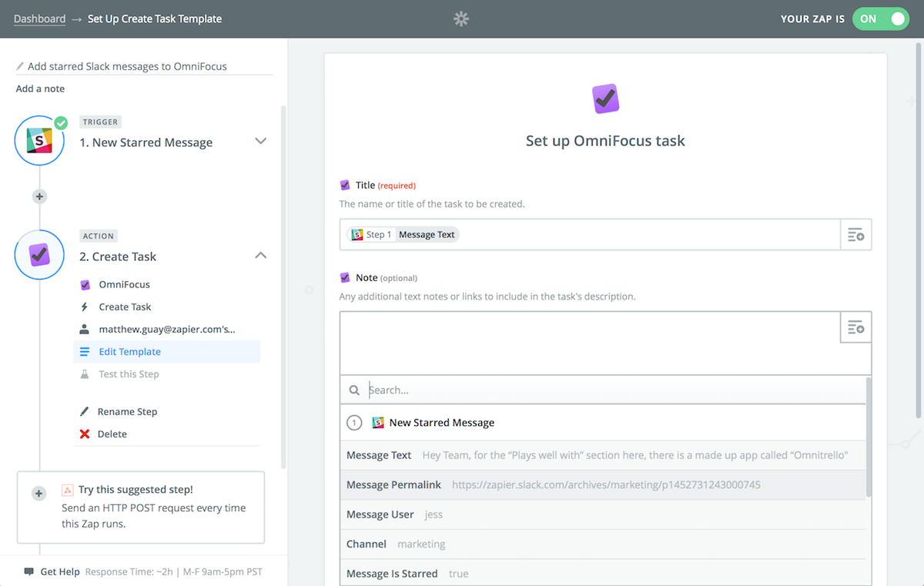The height and width of the screenshot is (586, 924).
Task: Click the Get Help chat bubble icon
Action: [29, 572]
